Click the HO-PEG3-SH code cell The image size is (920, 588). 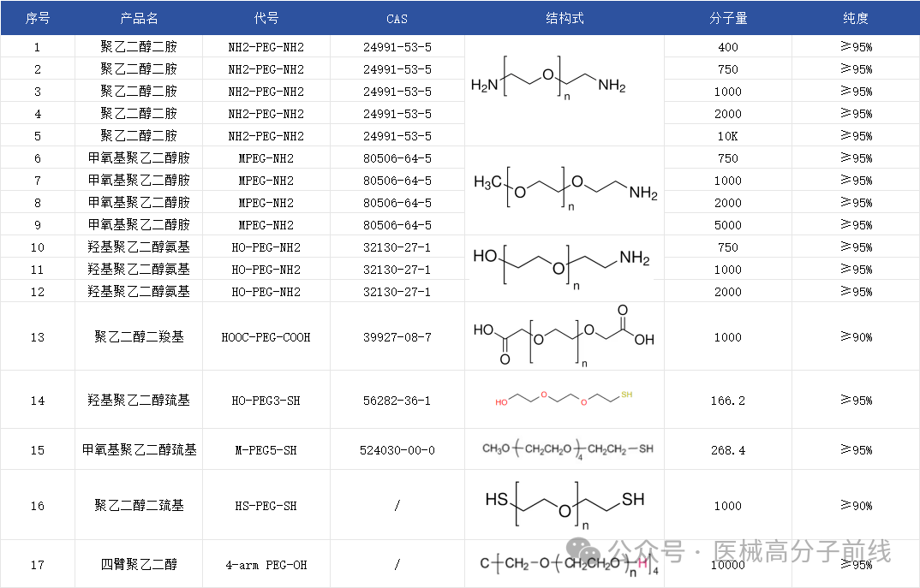[266, 401]
